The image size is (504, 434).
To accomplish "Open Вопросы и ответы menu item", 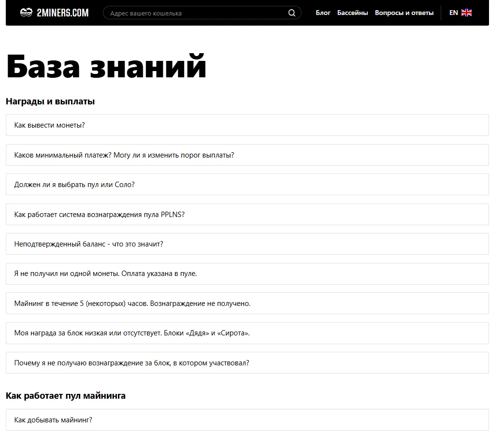I will tap(404, 13).
